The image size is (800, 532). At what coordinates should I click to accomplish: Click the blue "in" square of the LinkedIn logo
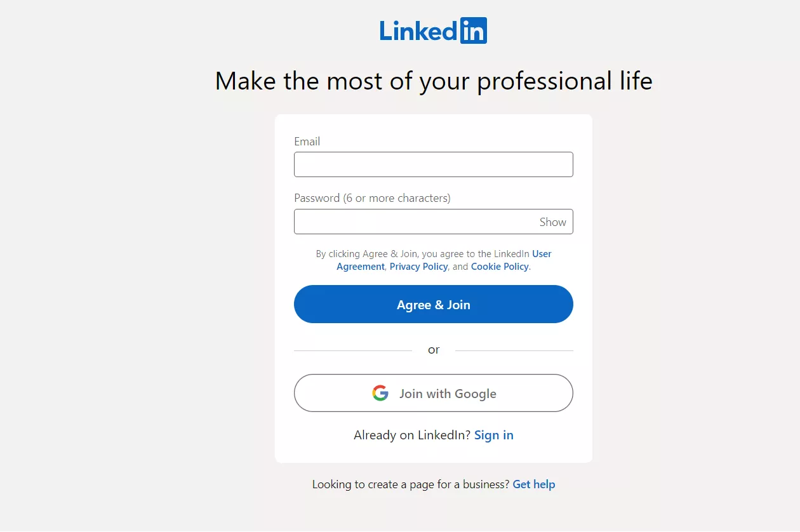click(x=473, y=30)
